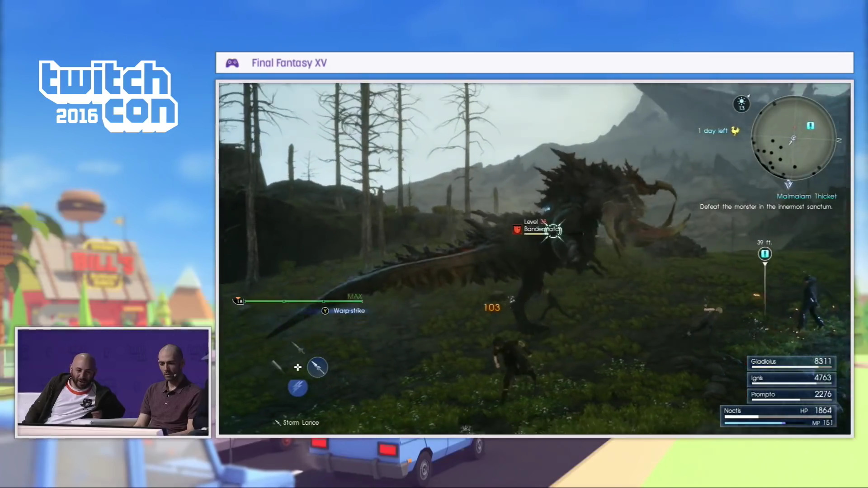Image resolution: width=868 pixels, height=488 pixels.
Task: Click the lance icon beside Storm Lance
Action: pyautogui.click(x=277, y=422)
